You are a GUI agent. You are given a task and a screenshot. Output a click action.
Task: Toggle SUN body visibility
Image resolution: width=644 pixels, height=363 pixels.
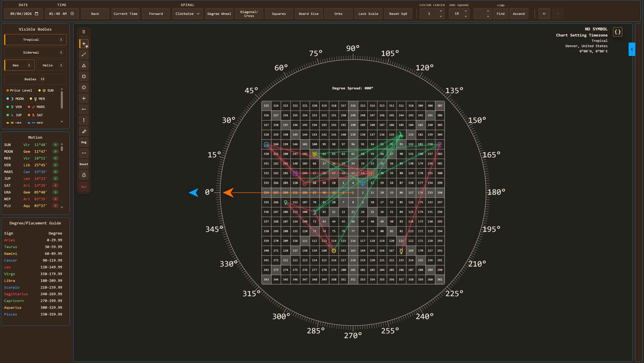pos(46,91)
